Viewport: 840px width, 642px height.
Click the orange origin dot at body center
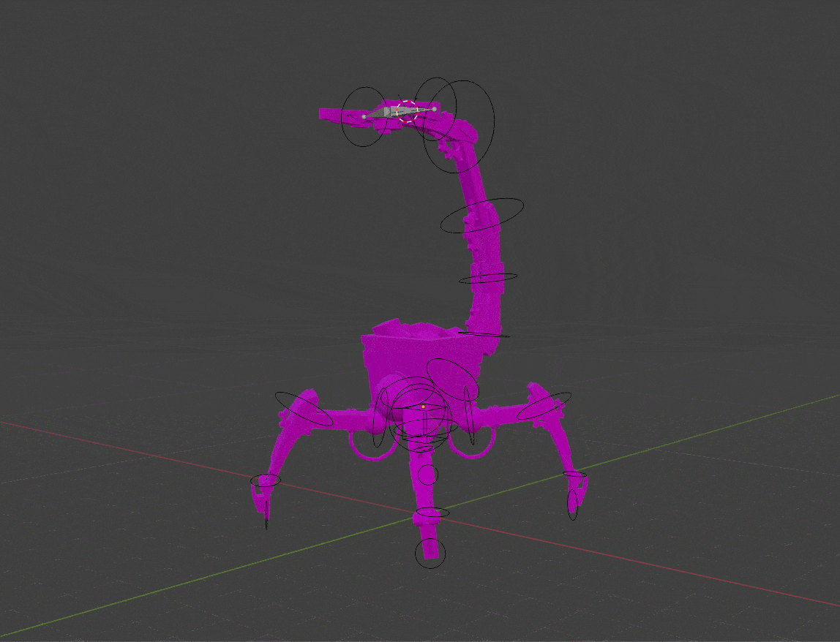tap(423, 407)
